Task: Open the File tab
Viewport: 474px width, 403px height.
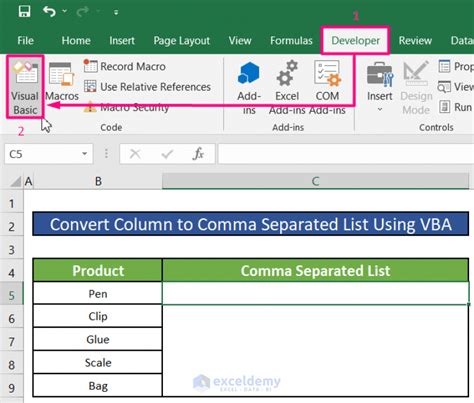Action: (x=25, y=41)
